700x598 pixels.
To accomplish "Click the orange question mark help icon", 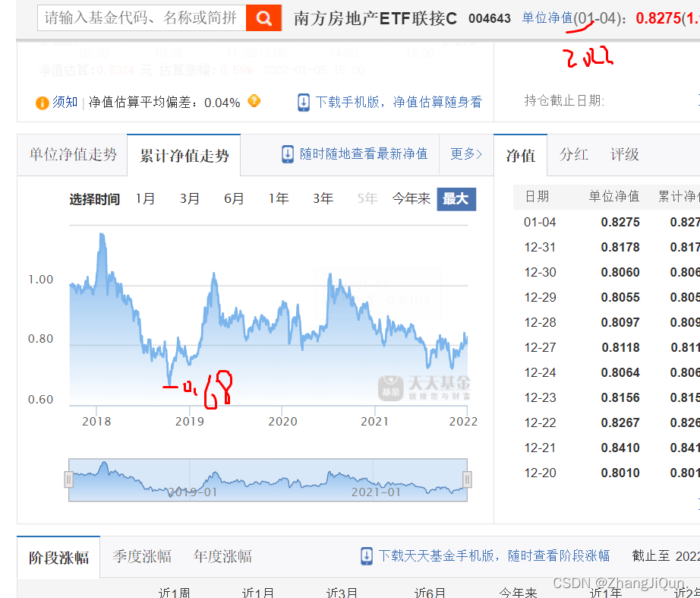I will pyautogui.click(x=254, y=101).
